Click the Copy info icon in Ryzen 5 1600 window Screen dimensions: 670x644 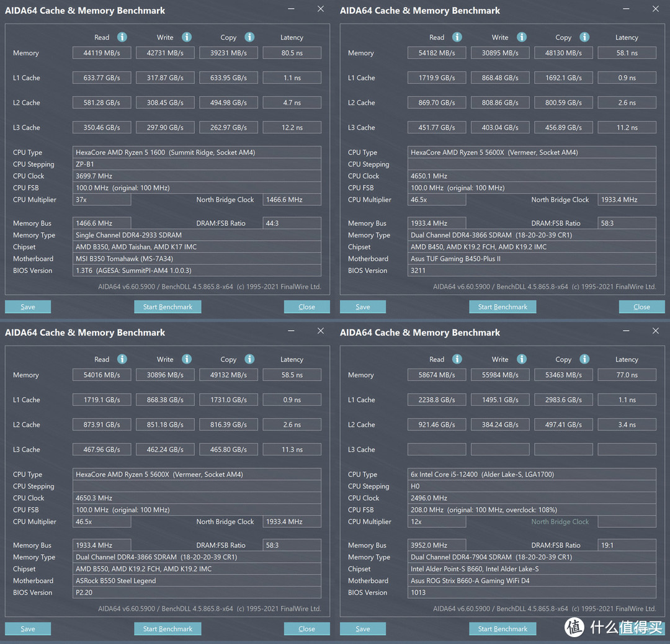249,37
